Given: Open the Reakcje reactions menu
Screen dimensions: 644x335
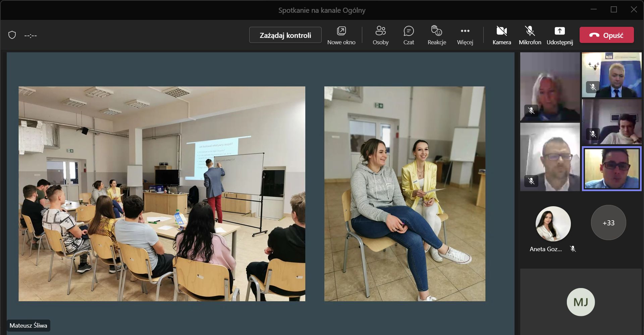Looking at the screenshot, I should point(436,35).
